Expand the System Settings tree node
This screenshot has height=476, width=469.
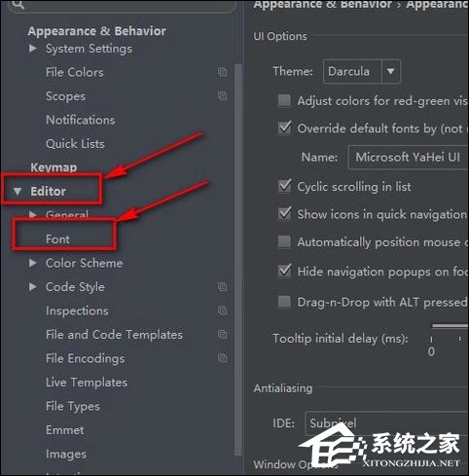[32, 49]
